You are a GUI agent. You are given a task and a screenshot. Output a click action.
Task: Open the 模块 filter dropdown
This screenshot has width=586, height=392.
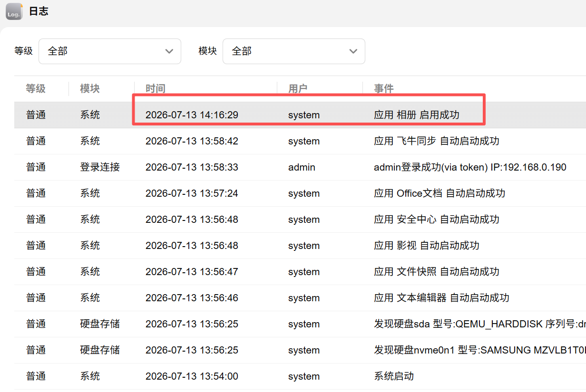294,51
